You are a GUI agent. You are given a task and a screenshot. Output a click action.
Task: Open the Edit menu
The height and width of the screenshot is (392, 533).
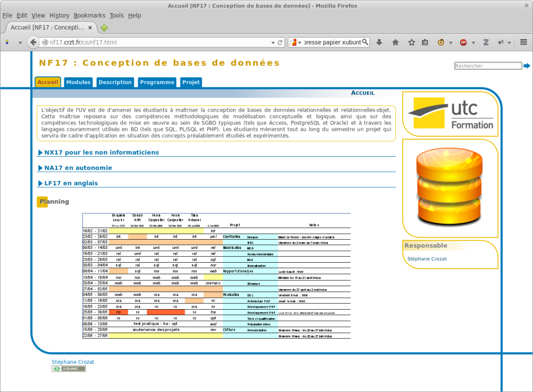[22, 15]
